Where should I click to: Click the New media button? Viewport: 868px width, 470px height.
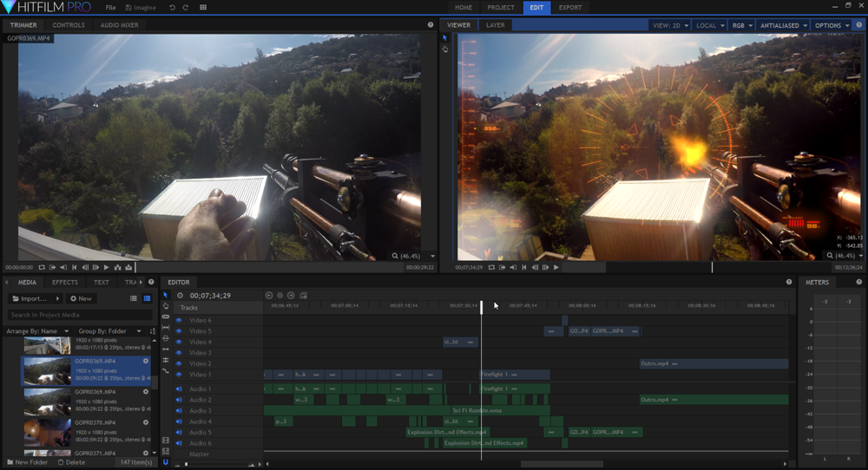81,298
